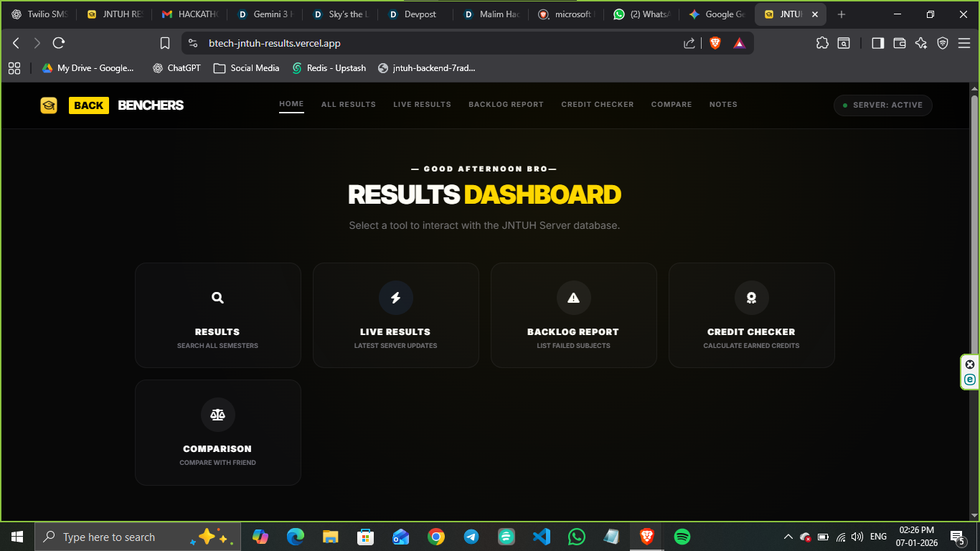Click the Comparison balance scale icon
Screen dimensions: 980x551
click(x=218, y=415)
